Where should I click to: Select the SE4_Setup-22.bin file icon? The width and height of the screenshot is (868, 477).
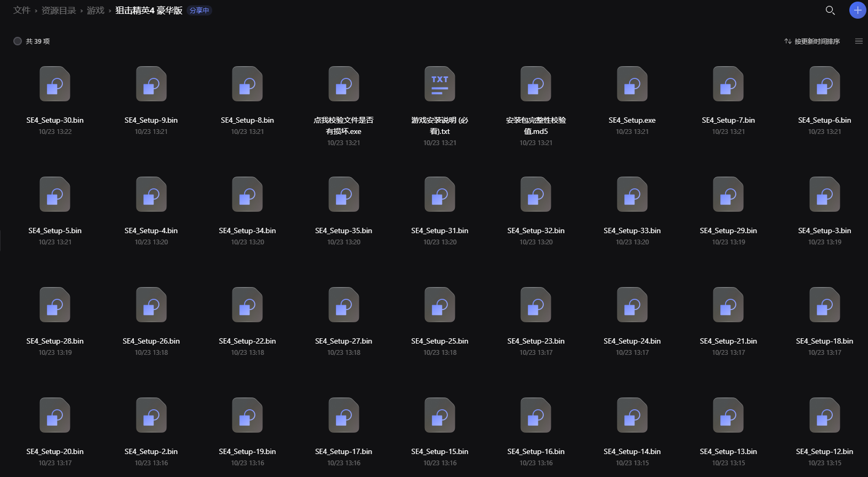[247, 305]
